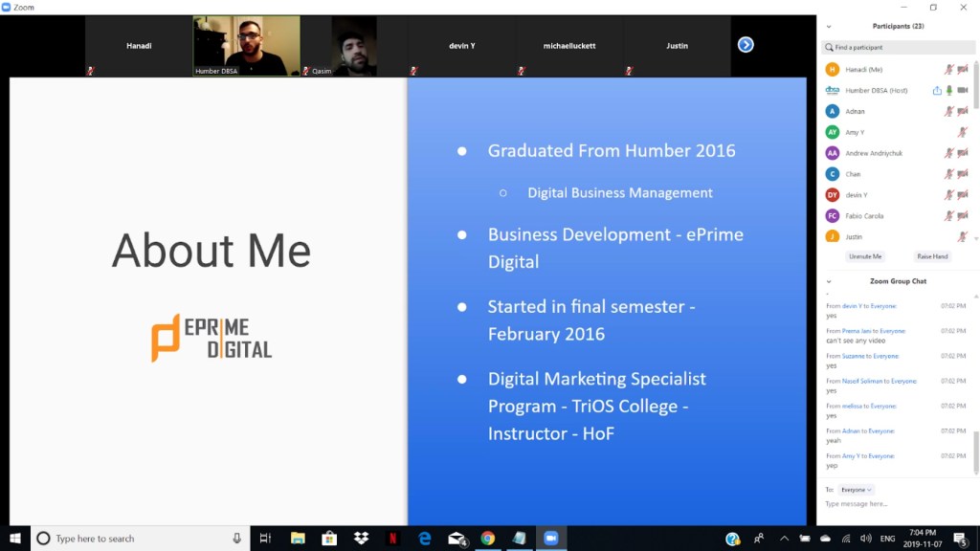Collapse the Zoom Group Chat chevron

[x=829, y=282]
